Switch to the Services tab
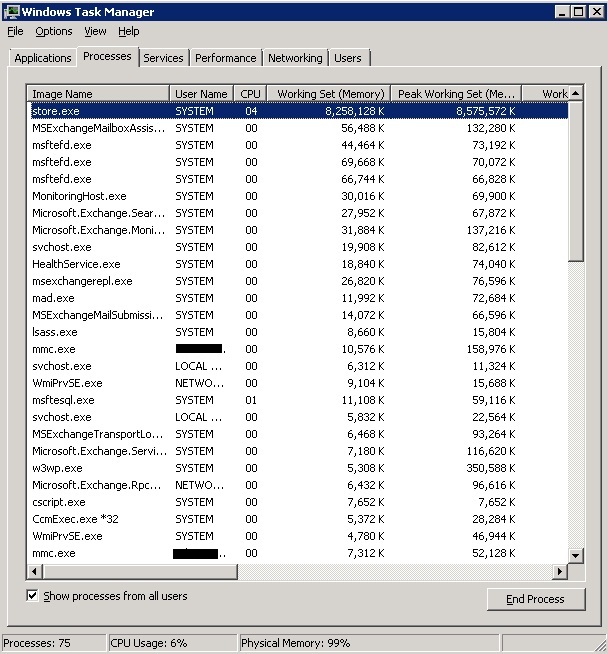Image resolution: width=608 pixels, height=654 pixels. [x=163, y=58]
